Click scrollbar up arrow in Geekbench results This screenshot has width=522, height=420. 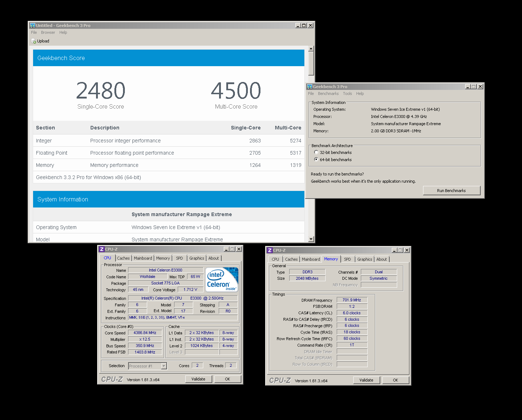(311, 49)
